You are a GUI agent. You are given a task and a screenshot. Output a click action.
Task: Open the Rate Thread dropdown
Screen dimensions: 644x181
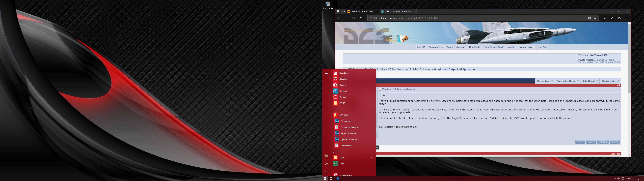tap(590, 81)
